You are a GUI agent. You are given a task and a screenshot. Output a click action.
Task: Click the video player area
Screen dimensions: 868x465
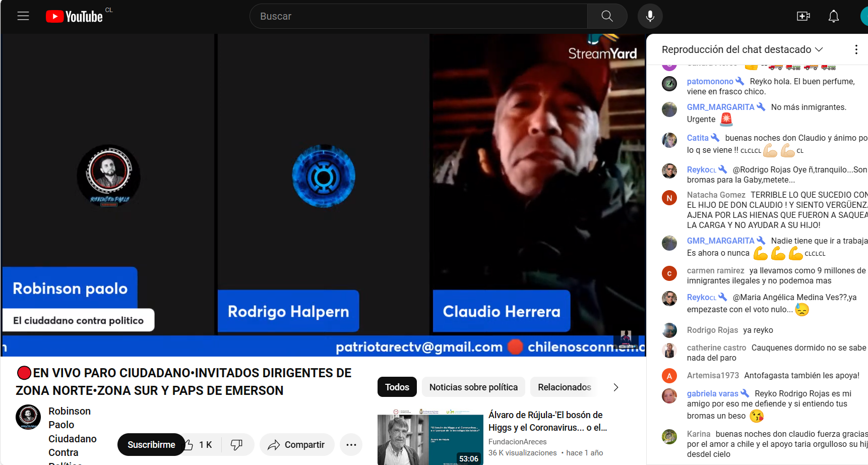pyautogui.click(x=323, y=195)
